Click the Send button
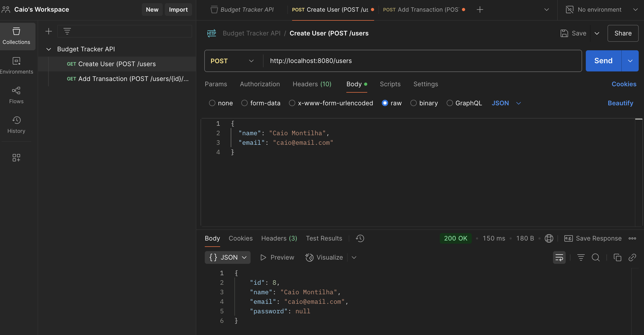 click(603, 61)
